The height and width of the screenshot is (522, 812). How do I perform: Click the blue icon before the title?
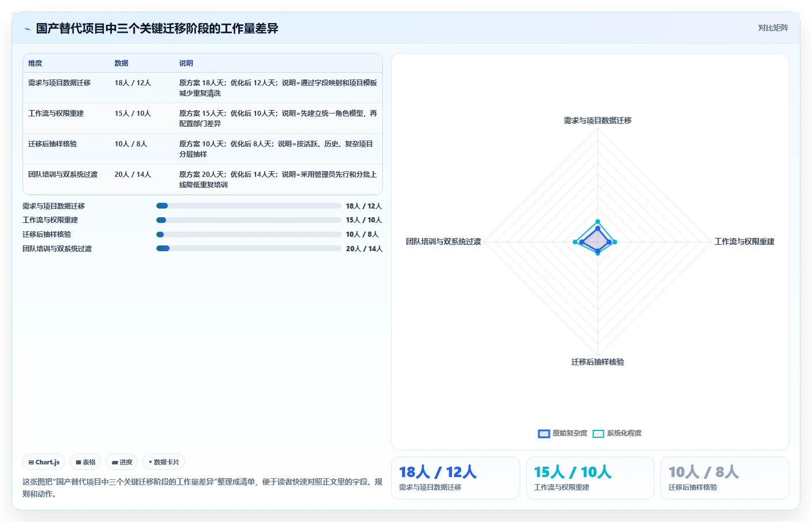click(x=27, y=29)
